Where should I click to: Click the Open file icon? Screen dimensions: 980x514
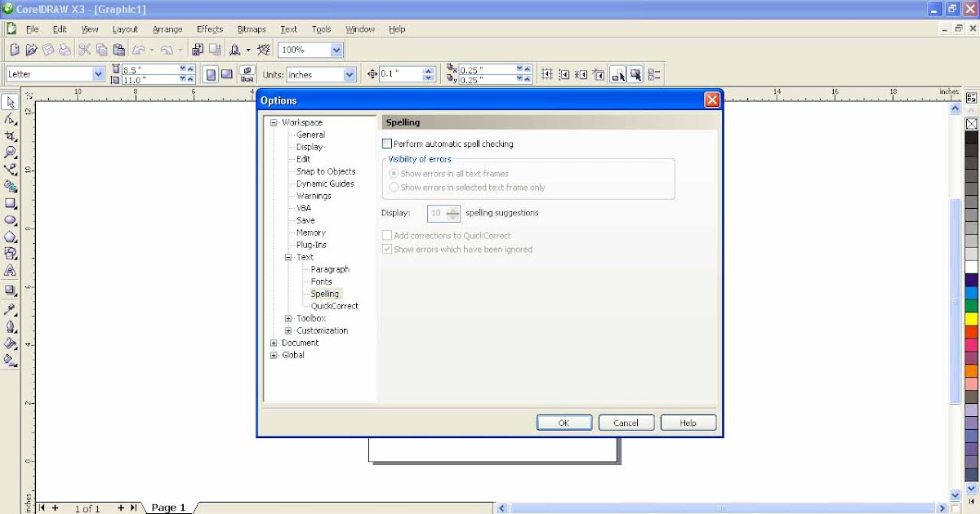click(31, 50)
